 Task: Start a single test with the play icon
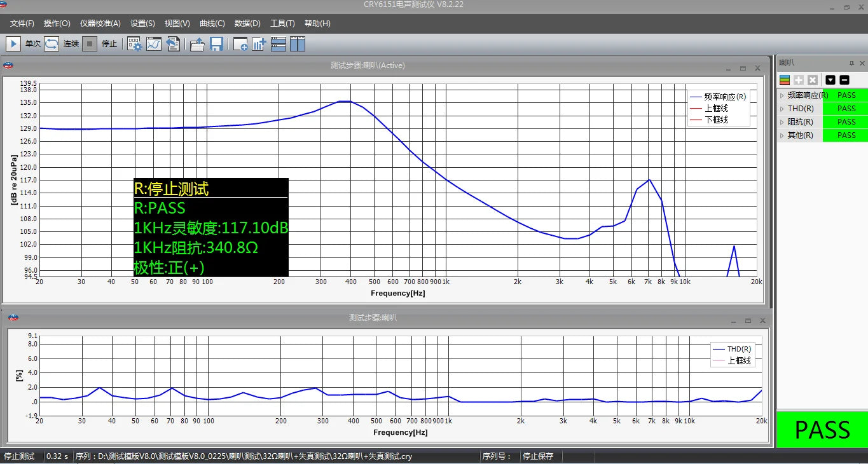pos(13,44)
